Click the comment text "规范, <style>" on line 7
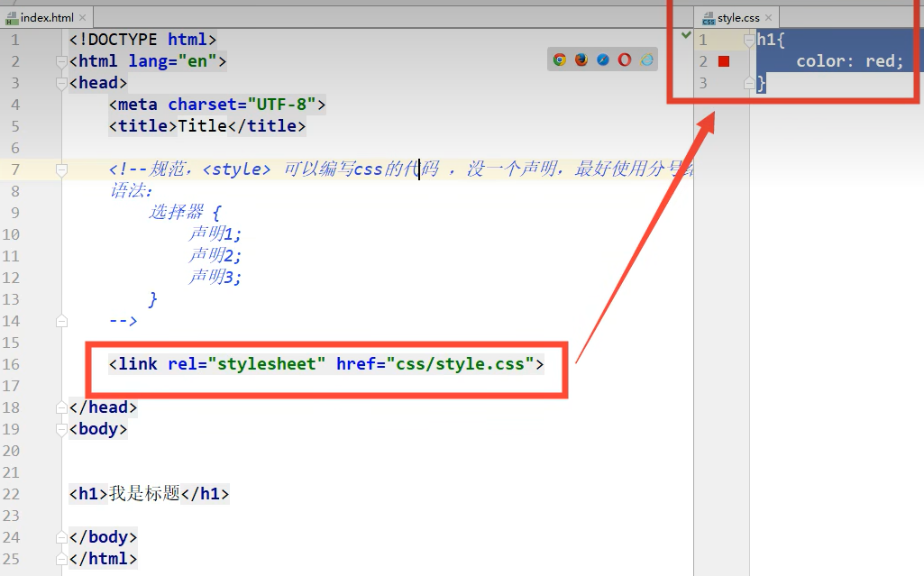The image size is (924, 576). (209, 169)
